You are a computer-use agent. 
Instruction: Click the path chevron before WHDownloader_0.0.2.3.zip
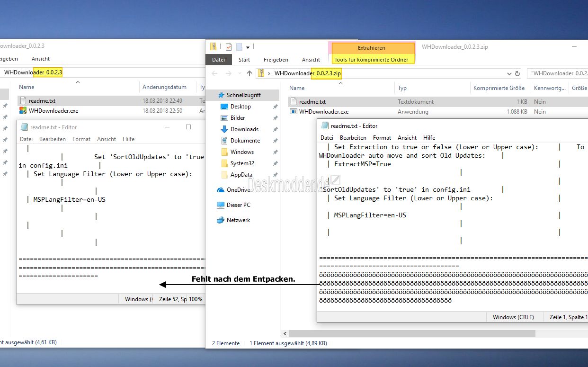269,73
